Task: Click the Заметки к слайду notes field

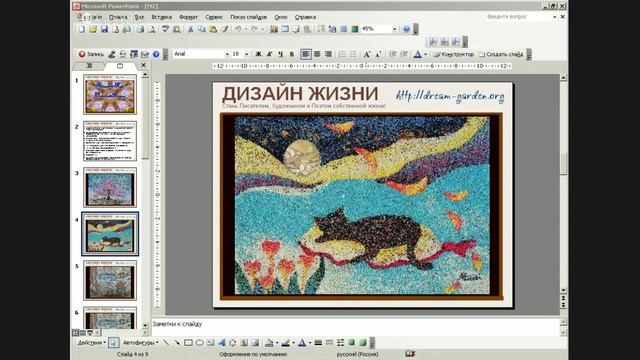Action: (355, 327)
